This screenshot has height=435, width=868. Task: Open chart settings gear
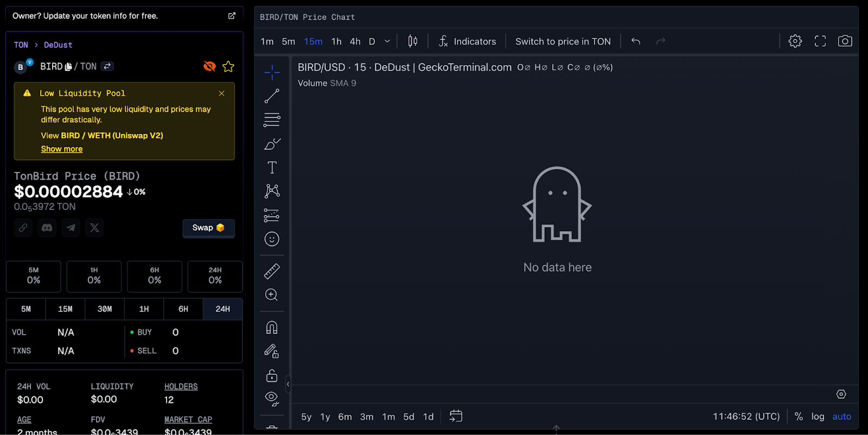(x=795, y=41)
